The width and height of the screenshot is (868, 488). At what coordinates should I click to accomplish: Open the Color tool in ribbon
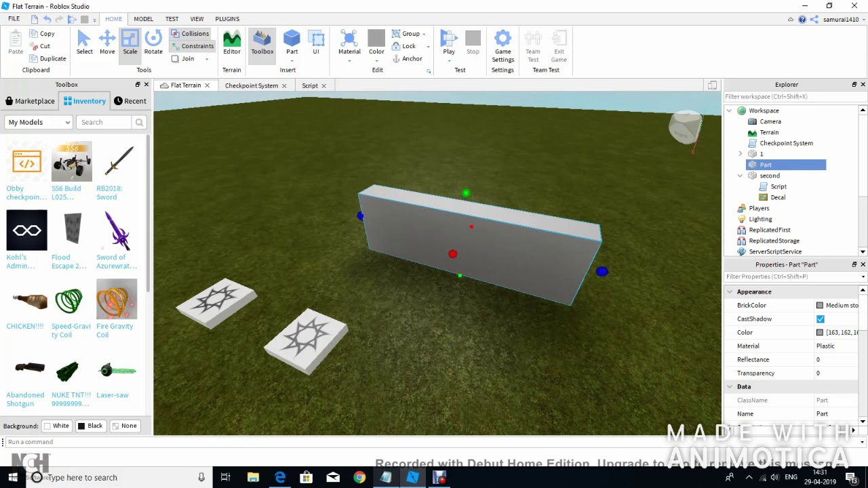click(376, 43)
